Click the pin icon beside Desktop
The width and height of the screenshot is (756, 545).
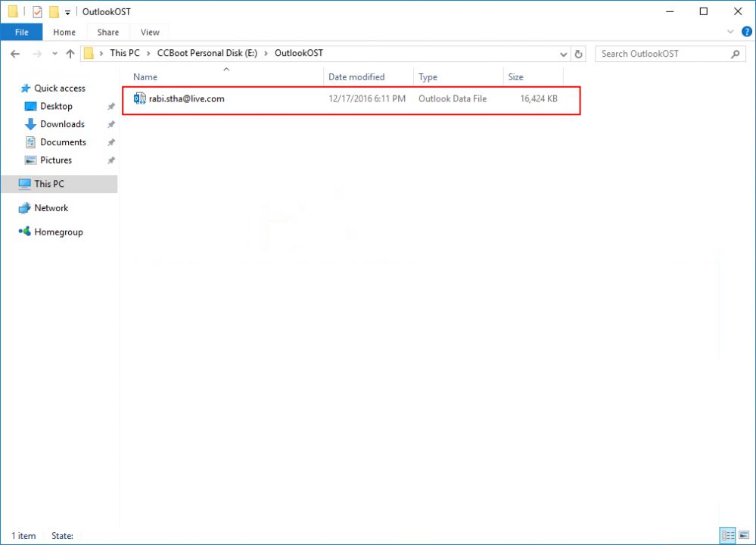point(111,107)
